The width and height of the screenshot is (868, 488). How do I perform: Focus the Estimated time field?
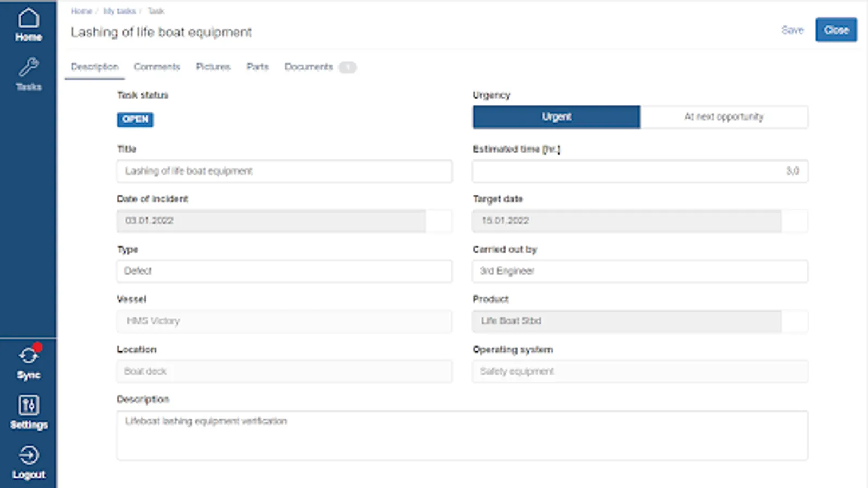(x=640, y=171)
